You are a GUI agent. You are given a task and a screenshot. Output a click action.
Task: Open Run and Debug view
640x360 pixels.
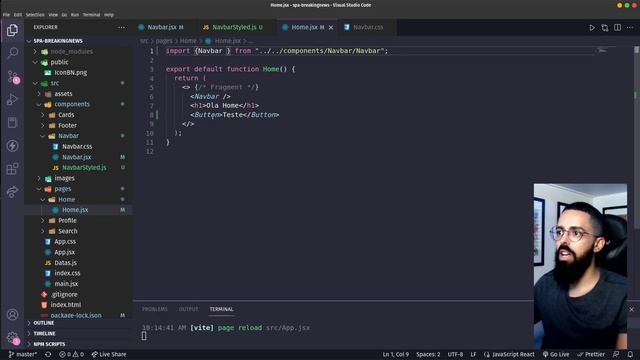12,99
